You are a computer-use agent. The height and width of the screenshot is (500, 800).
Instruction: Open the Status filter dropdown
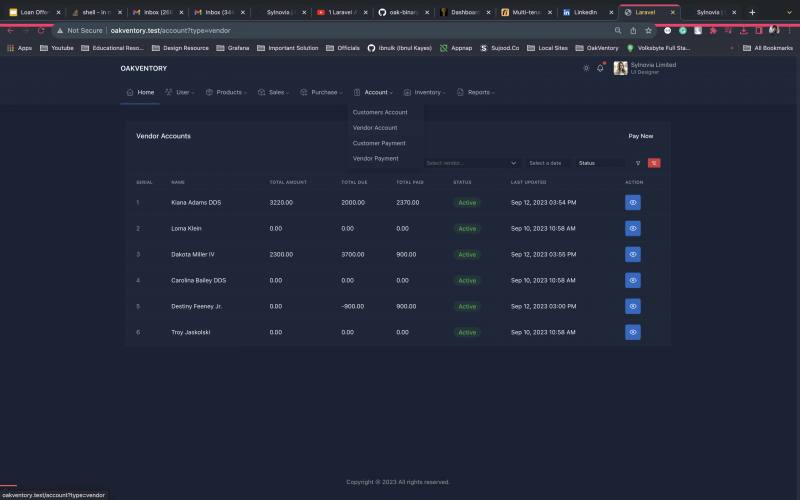600,163
